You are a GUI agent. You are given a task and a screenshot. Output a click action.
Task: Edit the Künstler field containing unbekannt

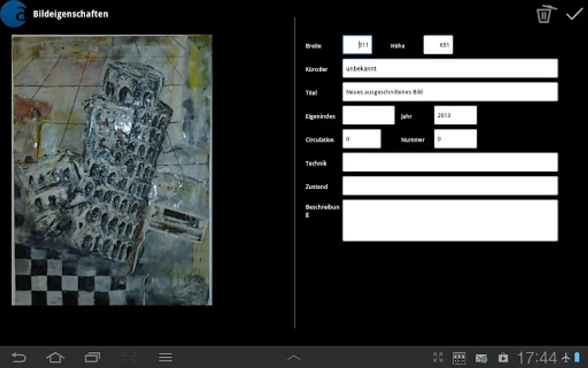450,69
